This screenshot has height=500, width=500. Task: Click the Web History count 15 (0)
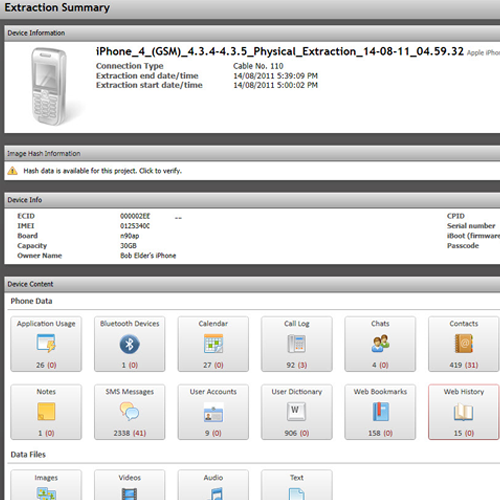(x=464, y=433)
